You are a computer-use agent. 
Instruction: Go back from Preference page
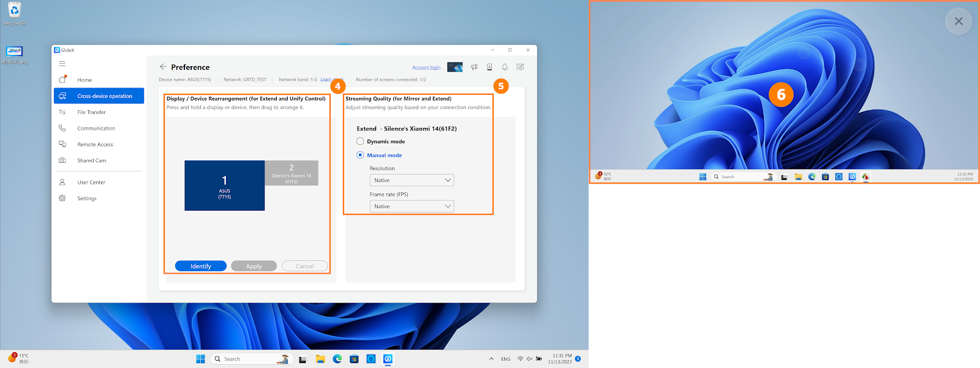163,67
